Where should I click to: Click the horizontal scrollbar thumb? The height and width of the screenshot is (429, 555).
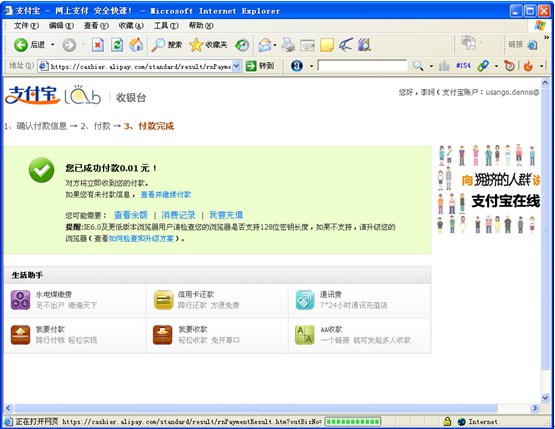(256, 408)
